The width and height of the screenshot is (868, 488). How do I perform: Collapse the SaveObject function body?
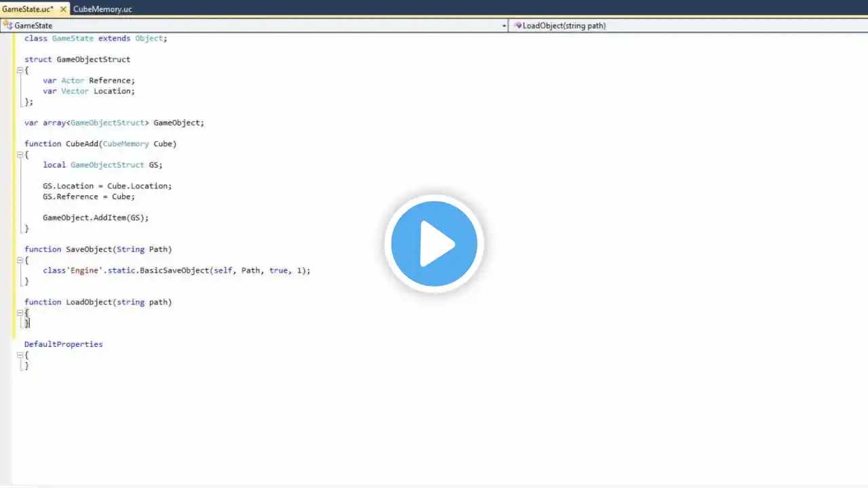20,260
